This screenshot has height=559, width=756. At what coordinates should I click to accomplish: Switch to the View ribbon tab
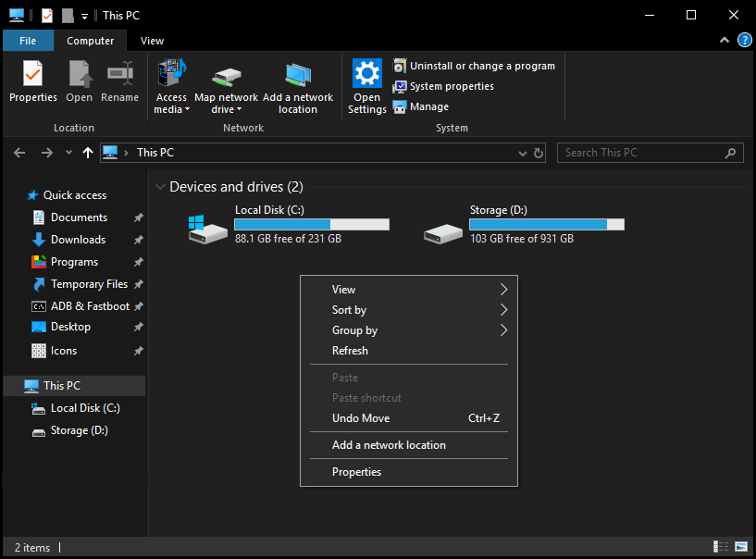[152, 41]
